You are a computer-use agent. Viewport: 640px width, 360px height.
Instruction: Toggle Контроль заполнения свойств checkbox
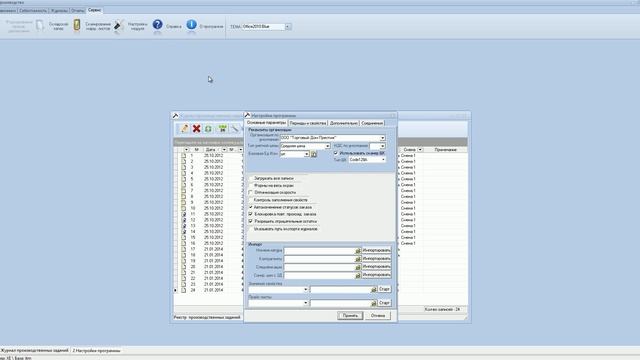click(x=251, y=200)
